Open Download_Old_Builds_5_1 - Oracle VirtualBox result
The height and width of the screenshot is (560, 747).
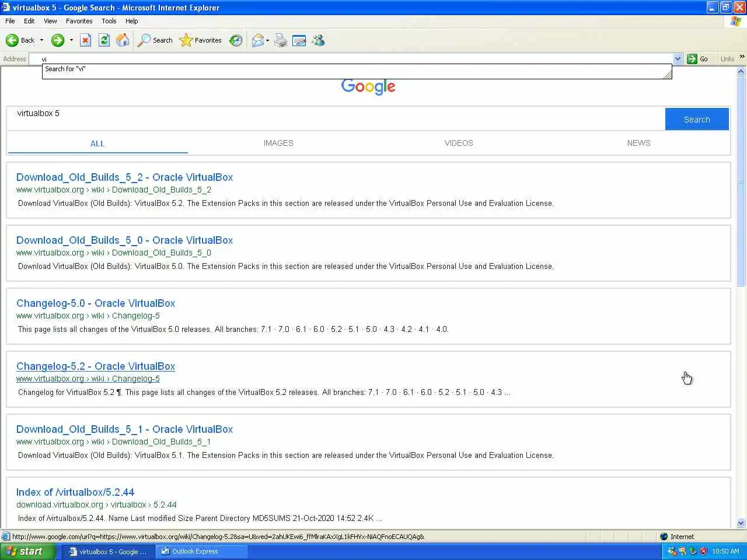coord(124,429)
